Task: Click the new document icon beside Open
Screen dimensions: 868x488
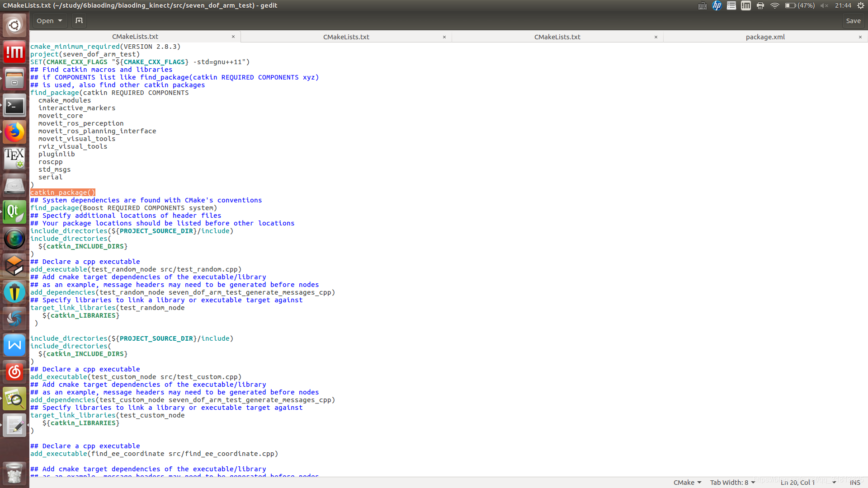Action: pos(79,21)
